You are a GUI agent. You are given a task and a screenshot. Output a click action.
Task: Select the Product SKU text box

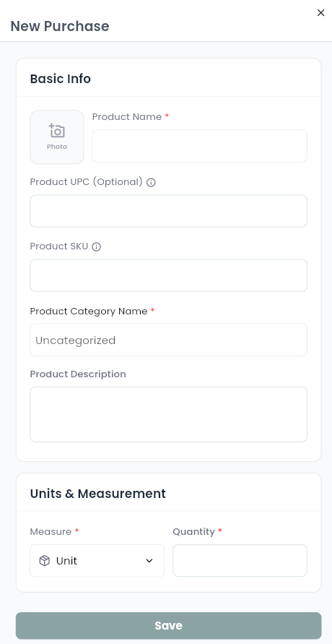pyautogui.click(x=168, y=275)
